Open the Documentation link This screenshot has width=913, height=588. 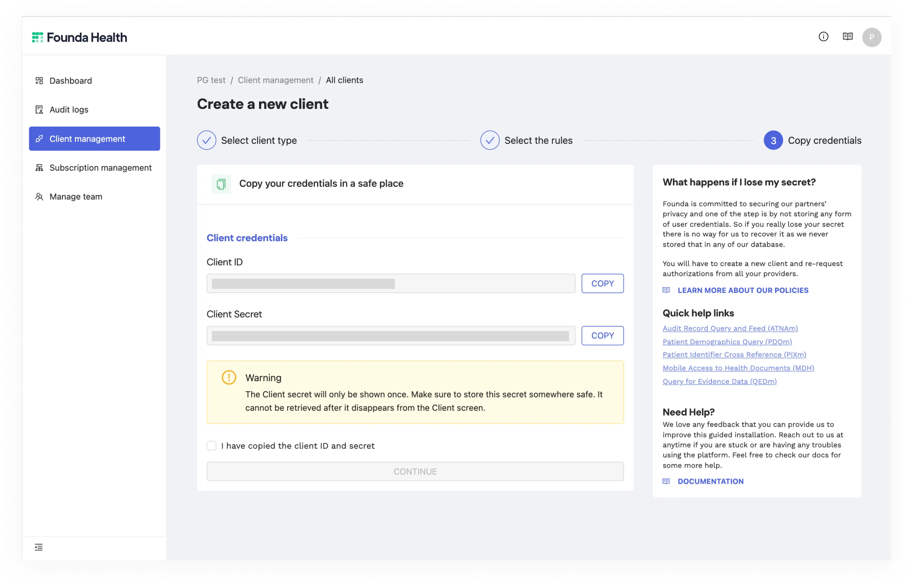710,481
